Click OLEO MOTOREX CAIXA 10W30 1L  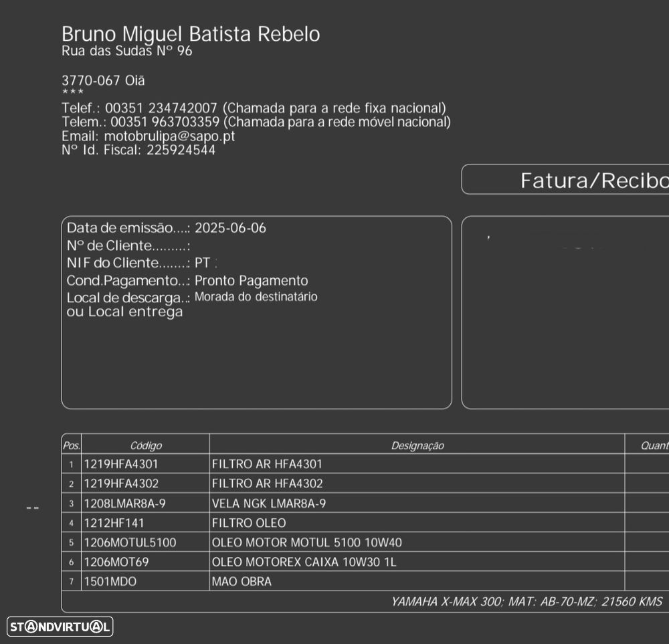[x=304, y=562]
